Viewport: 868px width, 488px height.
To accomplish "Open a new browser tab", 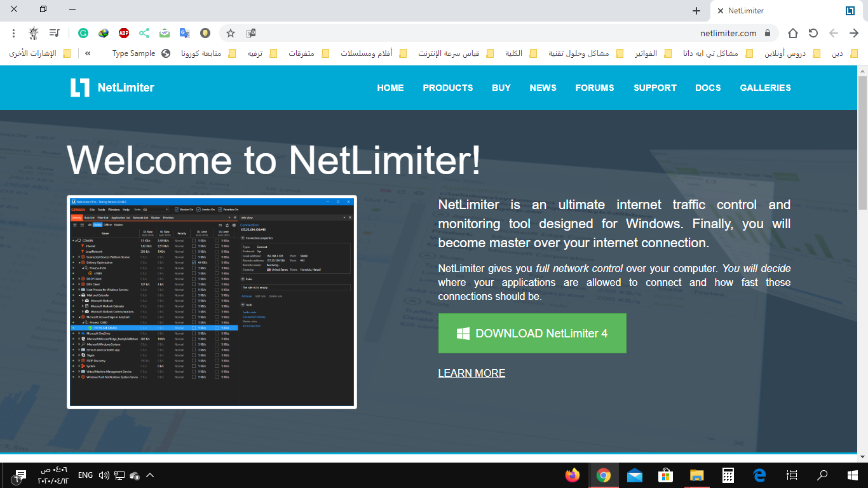I will click(x=696, y=11).
